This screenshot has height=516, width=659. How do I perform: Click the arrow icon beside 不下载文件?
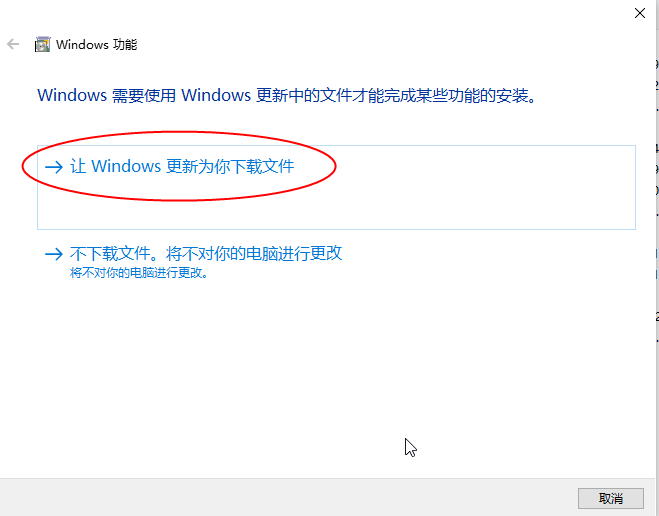pyautogui.click(x=54, y=254)
